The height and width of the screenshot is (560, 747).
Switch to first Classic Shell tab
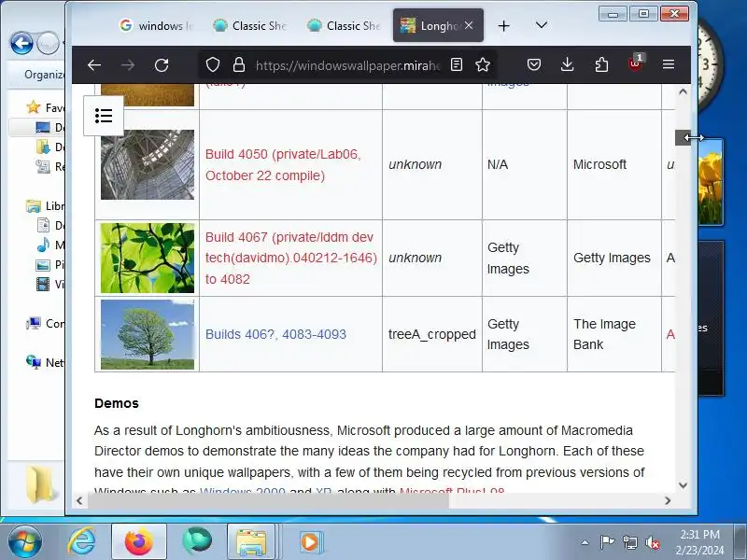249,26
